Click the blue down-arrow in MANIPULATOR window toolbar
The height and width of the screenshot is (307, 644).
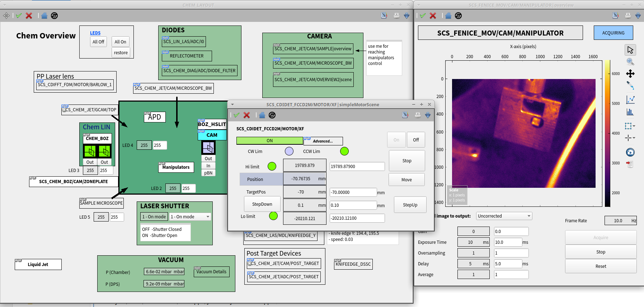coord(638,15)
